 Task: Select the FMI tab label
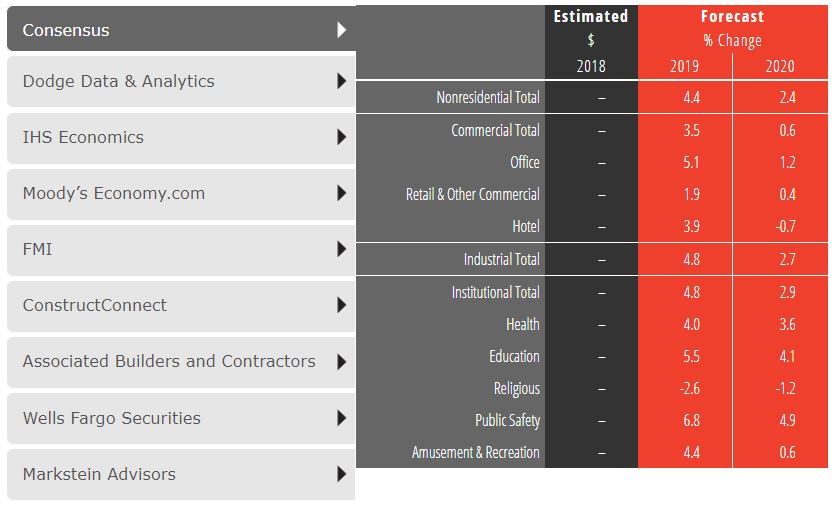point(37,249)
